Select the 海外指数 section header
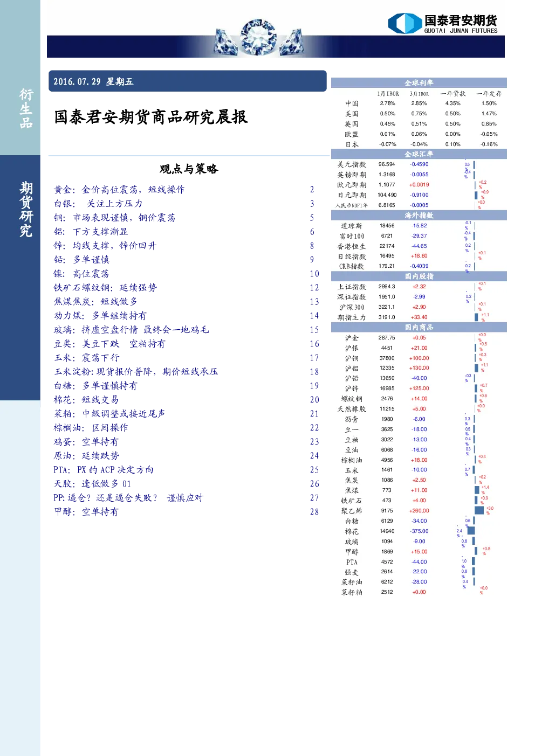This screenshot has height=756, width=535. point(419,216)
